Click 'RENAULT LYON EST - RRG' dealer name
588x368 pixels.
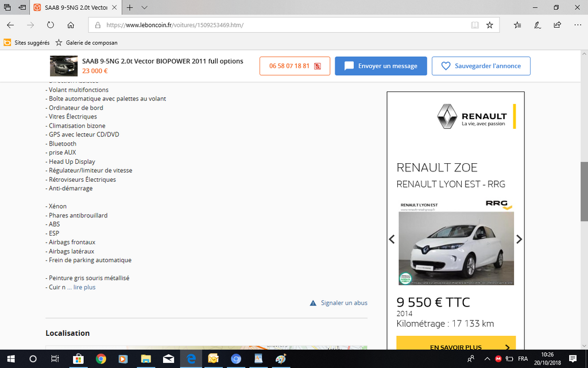click(x=451, y=185)
